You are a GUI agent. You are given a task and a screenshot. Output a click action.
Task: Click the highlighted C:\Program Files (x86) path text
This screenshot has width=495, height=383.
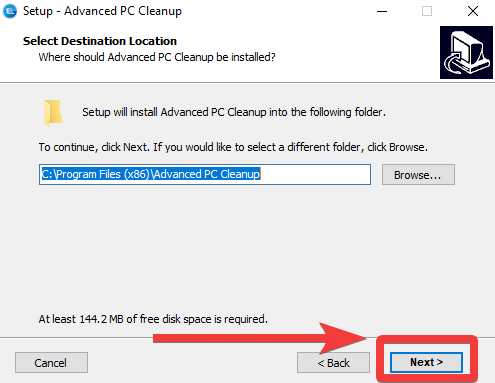click(x=151, y=174)
